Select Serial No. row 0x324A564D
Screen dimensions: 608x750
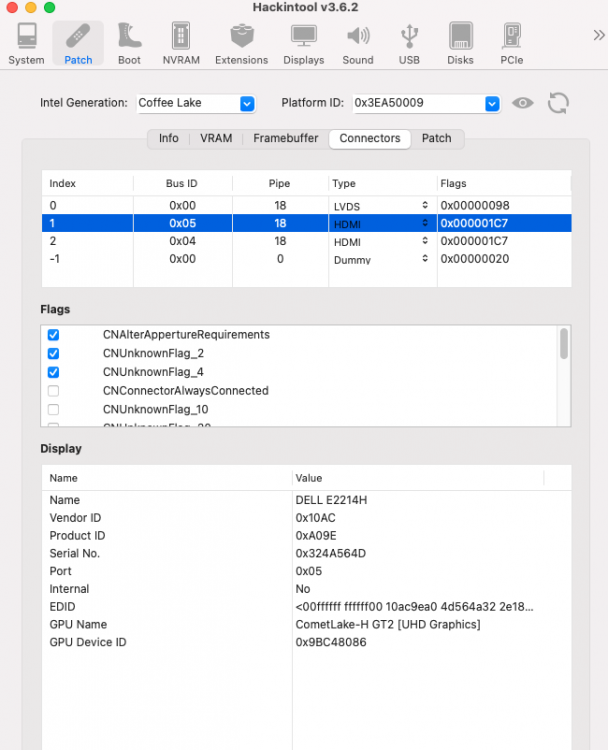point(306,553)
